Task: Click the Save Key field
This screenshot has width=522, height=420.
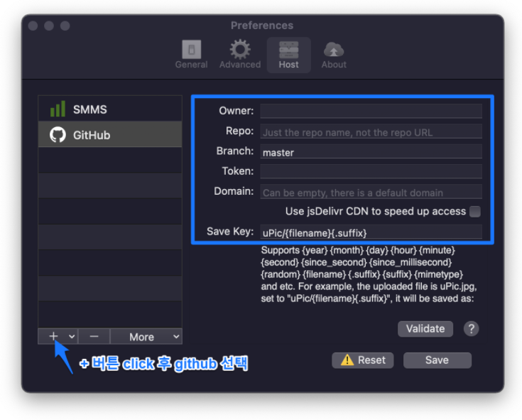Action: pyautogui.click(x=371, y=232)
